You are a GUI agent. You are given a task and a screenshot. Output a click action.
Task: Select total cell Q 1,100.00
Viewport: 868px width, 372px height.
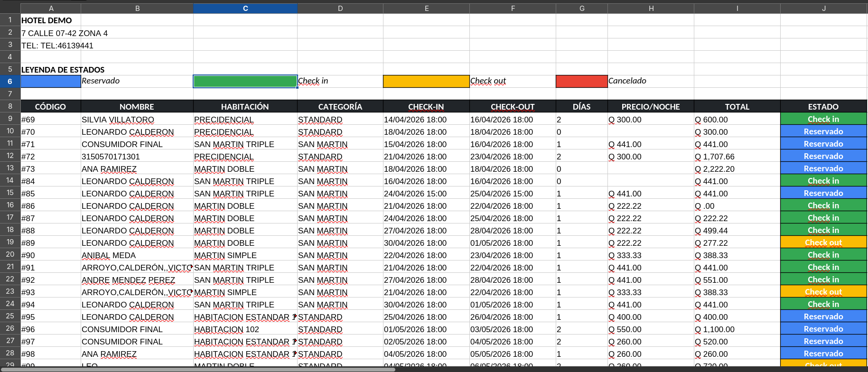[x=737, y=329]
